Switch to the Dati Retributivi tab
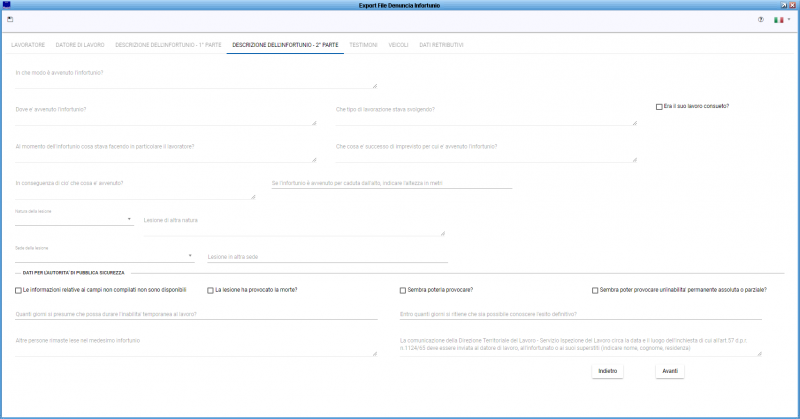 [x=441, y=45]
